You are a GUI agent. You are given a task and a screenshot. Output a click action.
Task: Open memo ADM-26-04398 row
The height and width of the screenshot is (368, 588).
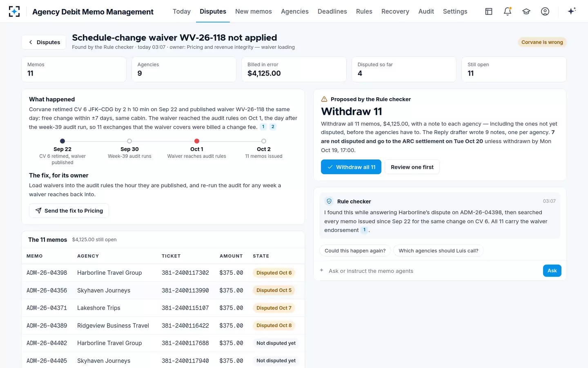tap(163, 273)
